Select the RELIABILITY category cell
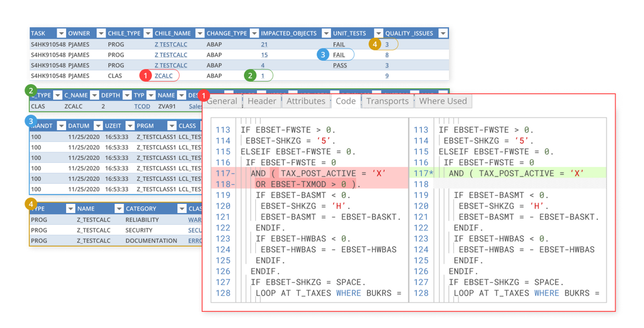This screenshot has height=328, width=644. tap(142, 220)
